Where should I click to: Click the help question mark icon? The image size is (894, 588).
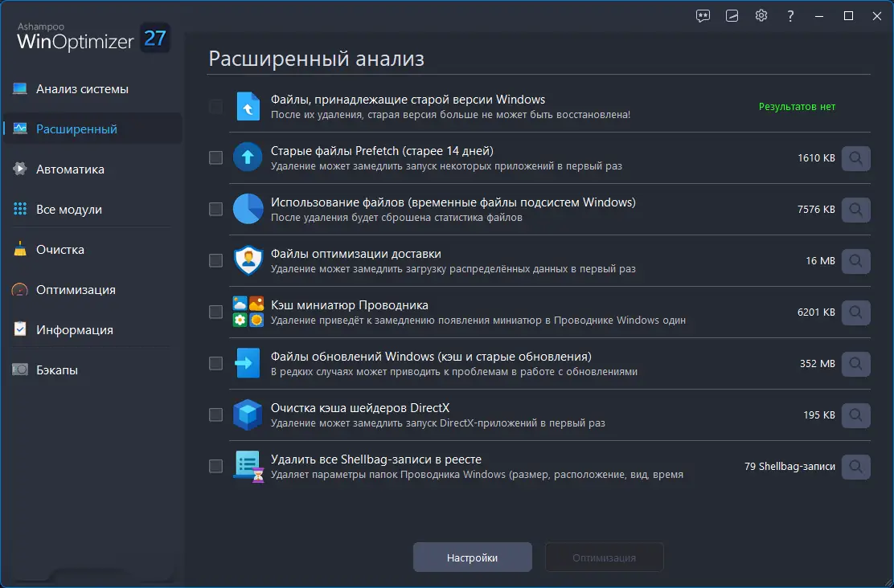click(x=789, y=15)
